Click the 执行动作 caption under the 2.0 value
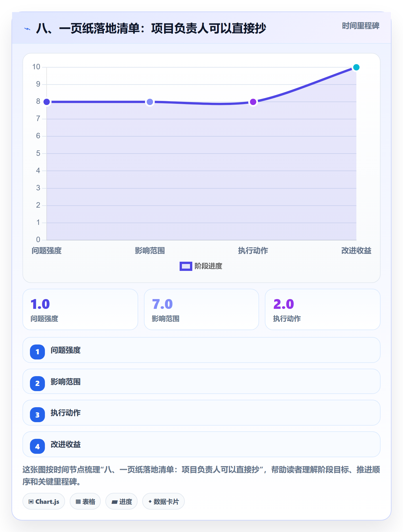403x532 pixels. pyautogui.click(x=287, y=319)
